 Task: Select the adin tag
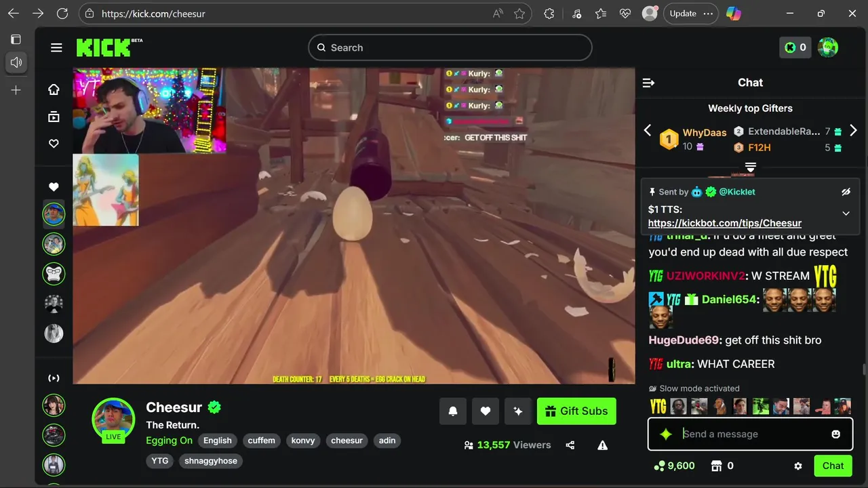387,441
